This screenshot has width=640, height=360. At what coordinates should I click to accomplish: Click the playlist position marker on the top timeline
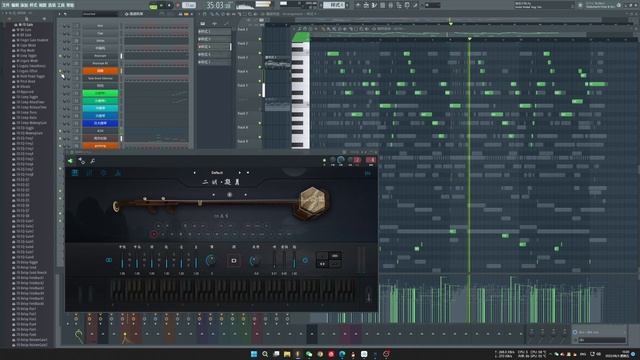(x=450, y=23)
